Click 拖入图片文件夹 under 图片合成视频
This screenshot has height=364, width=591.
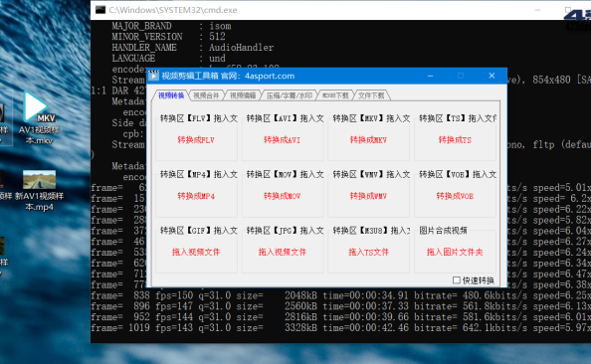pyautogui.click(x=455, y=252)
